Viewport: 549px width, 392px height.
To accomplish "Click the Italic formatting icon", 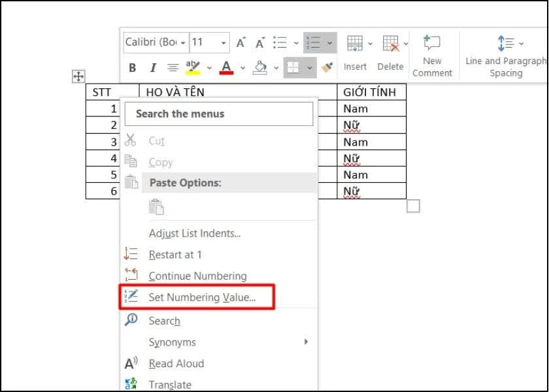I will 153,67.
